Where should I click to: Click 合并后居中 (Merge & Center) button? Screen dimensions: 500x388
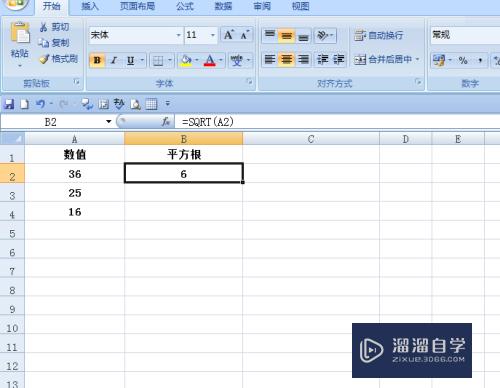click(383, 60)
